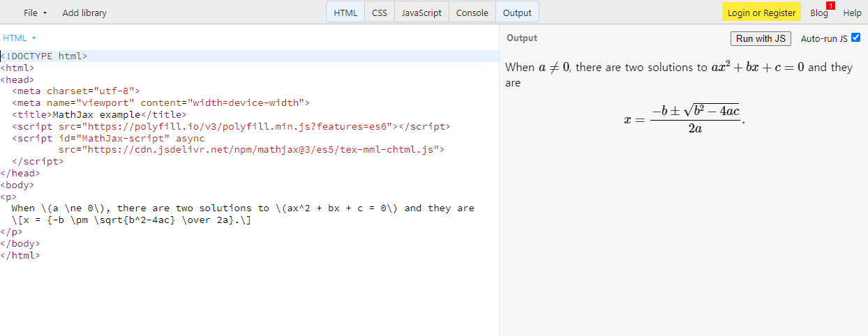Screen dimensions: 868x336
Task: Click Add library
Action: coord(84,13)
